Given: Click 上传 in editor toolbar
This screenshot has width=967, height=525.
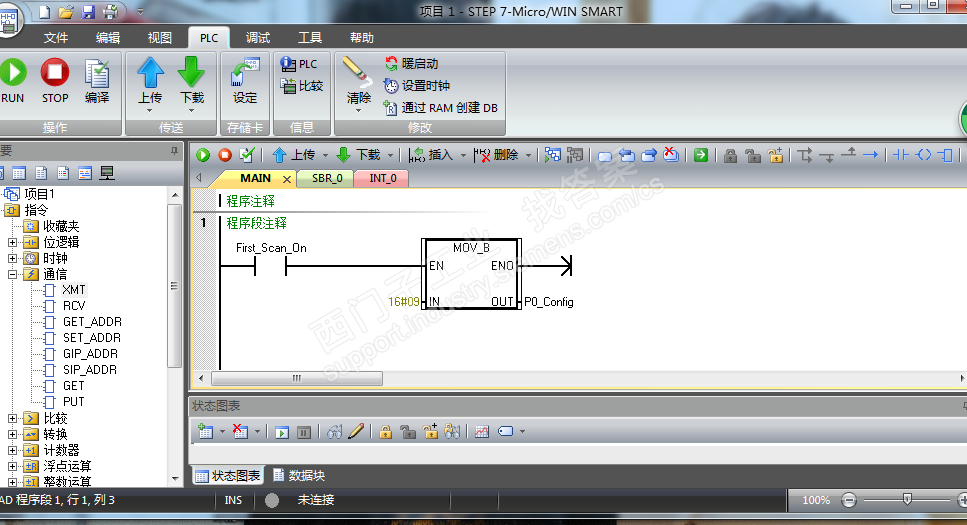Looking at the screenshot, I should [x=294, y=155].
